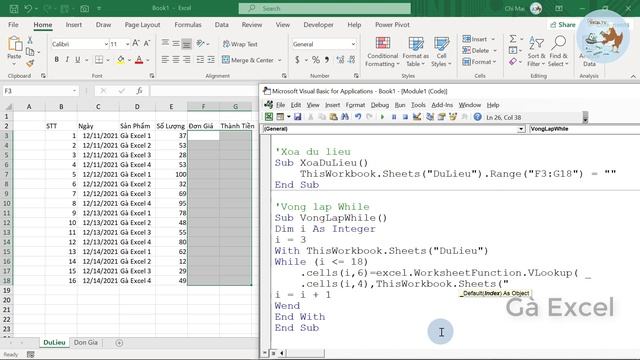Image resolution: width=640 pixels, height=360 pixels.
Task: Click the VBA Undo icon
Action: click(358, 117)
